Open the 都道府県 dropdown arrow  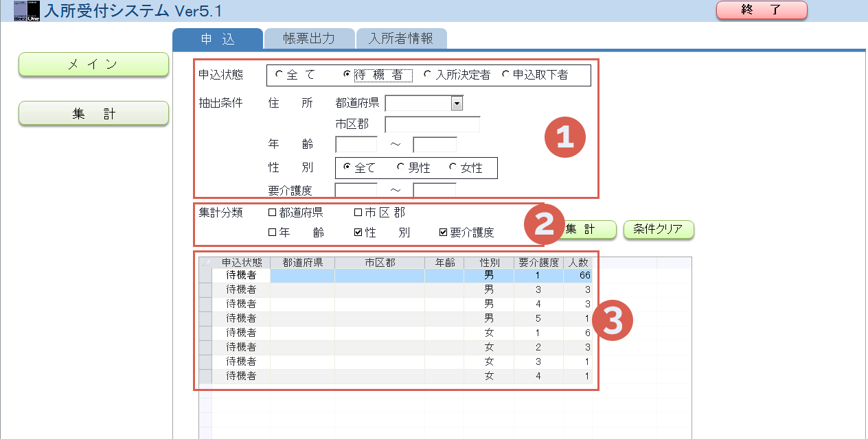pyautogui.click(x=457, y=104)
